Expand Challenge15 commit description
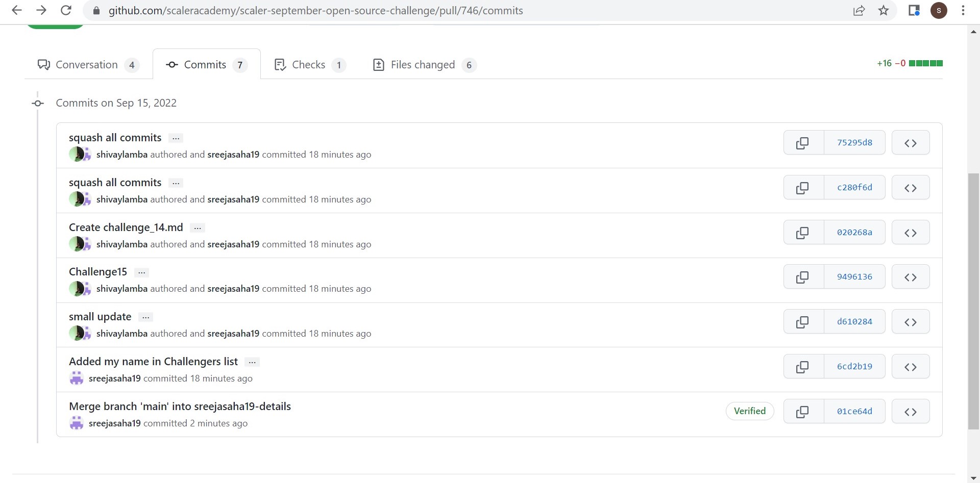The image size is (980, 483). [x=141, y=272]
